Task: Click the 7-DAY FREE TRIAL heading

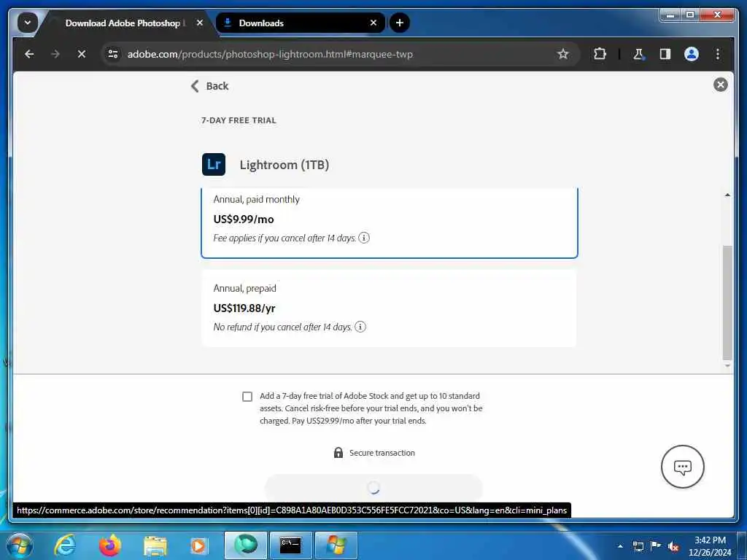Action: (x=239, y=120)
